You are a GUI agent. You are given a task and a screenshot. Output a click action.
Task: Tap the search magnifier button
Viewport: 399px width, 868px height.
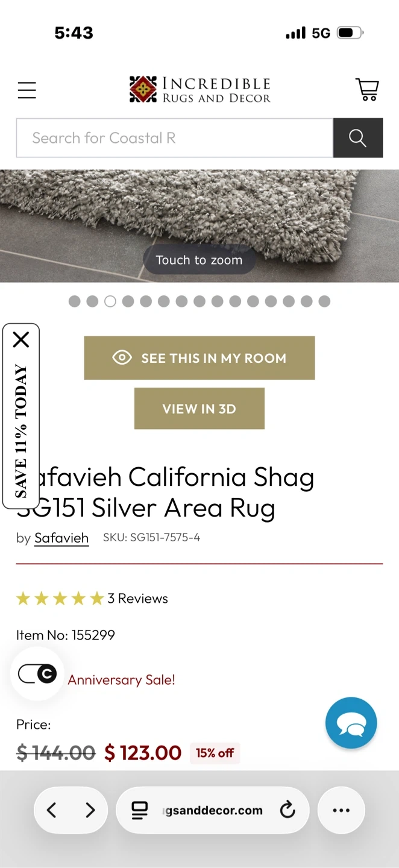[358, 138]
